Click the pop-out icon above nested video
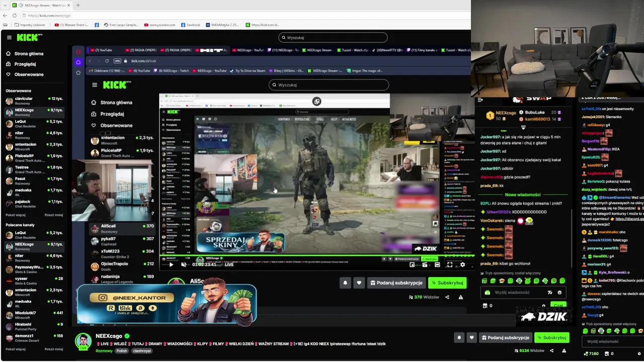The width and height of the screenshot is (644, 362). [316, 102]
